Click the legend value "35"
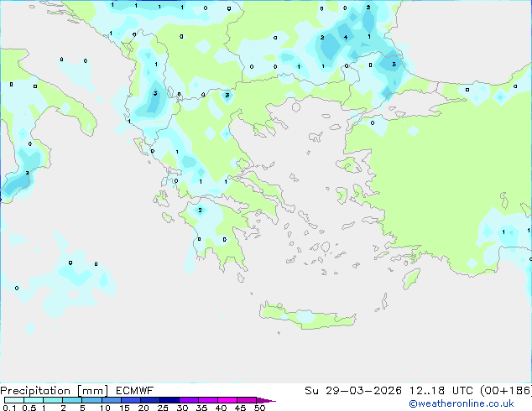 pos(201,408)
